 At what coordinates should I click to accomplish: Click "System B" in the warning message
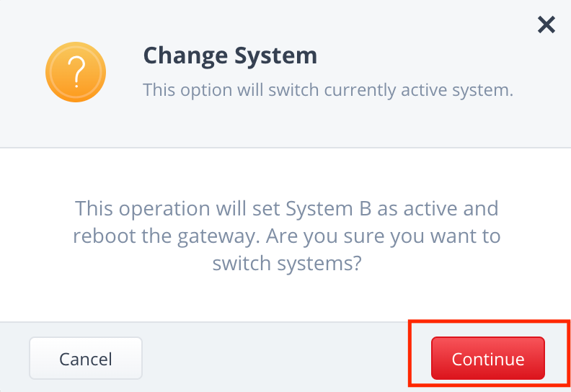329,209
